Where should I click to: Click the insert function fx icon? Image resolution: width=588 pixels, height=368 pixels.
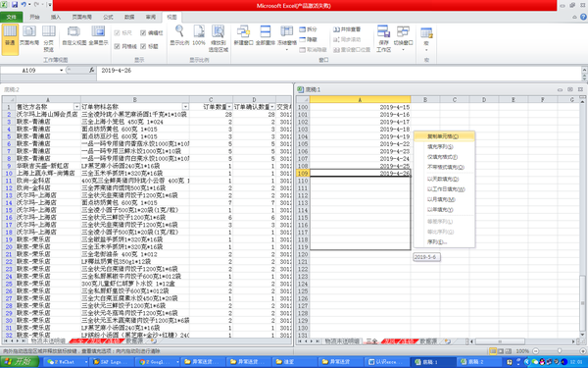(91, 71)
